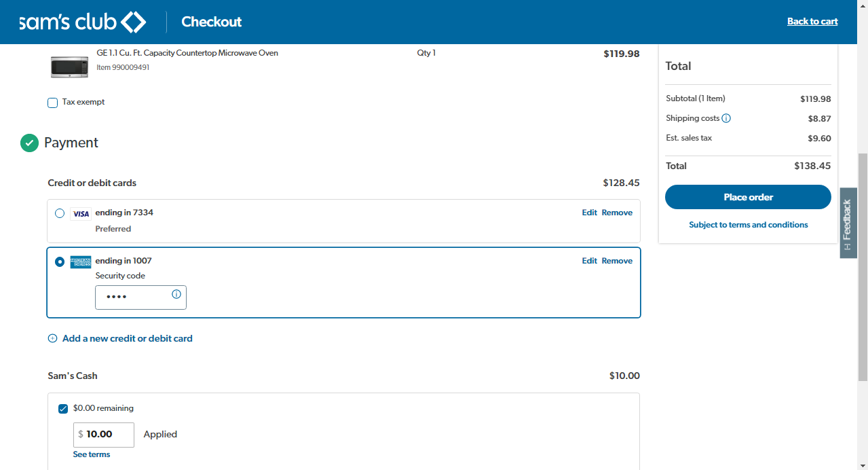This screenshot has width=868, height=470.
Task: Click the Visa card logo
Action: 81,214
